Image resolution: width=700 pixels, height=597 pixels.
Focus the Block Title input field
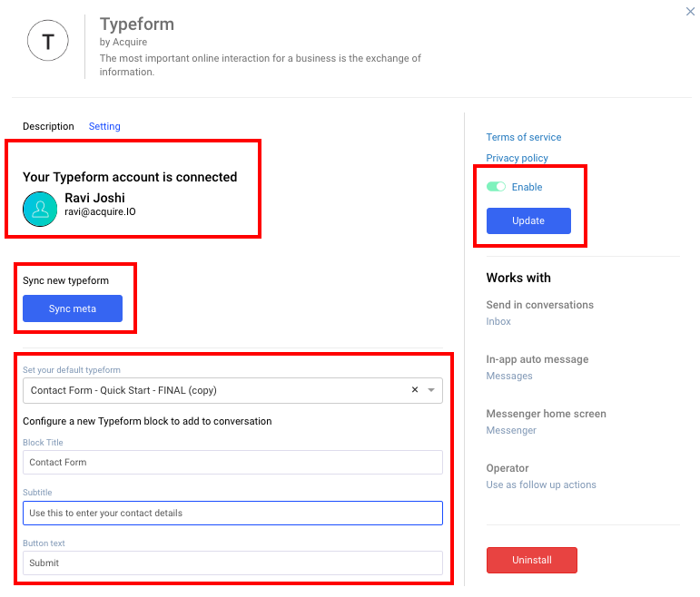pos(232,462)
